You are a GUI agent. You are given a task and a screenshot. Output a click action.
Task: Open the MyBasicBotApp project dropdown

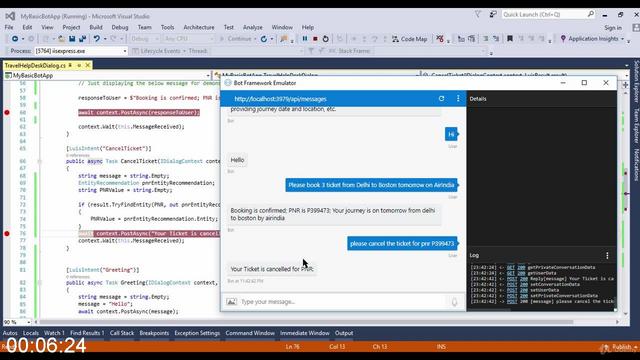tap(208, 76)
